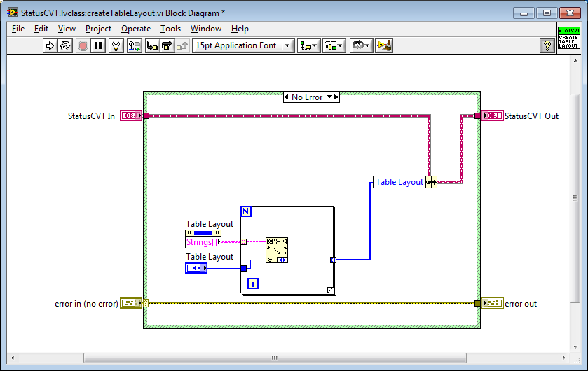Image resolution: width=588 pixels, height=371 pixels.
Task: Open the 15pt Application Font dropdown
Action: tap(243, 45)
